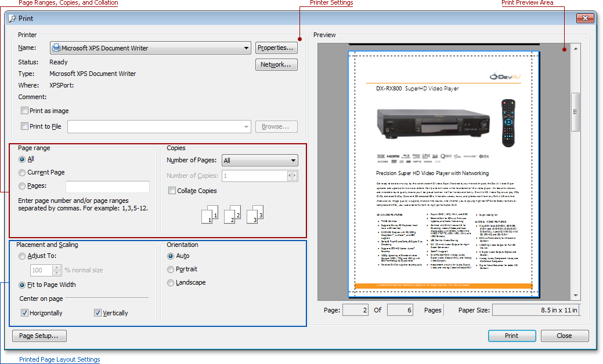Image resolution: width=603 pixels, height=364 pixels.
Task: Click the first collation page-stack icon
Action: (209, 215)
